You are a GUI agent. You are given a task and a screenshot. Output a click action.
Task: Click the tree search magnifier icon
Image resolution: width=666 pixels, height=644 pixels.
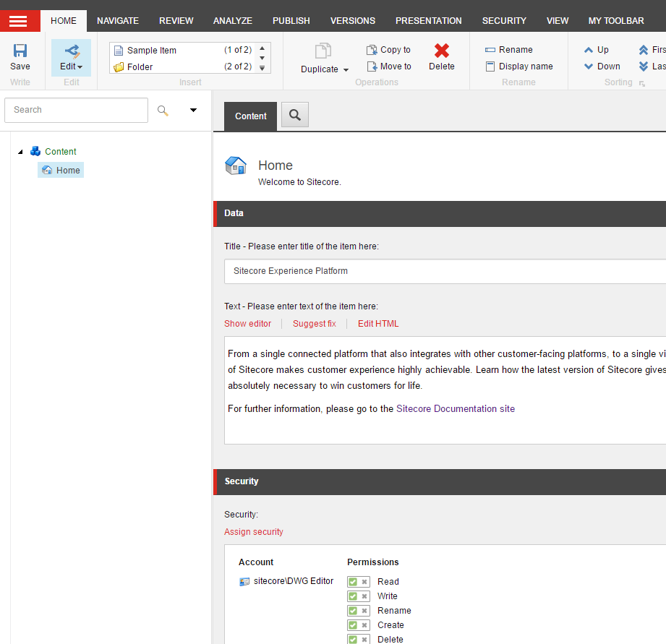(x=163, y=111)
